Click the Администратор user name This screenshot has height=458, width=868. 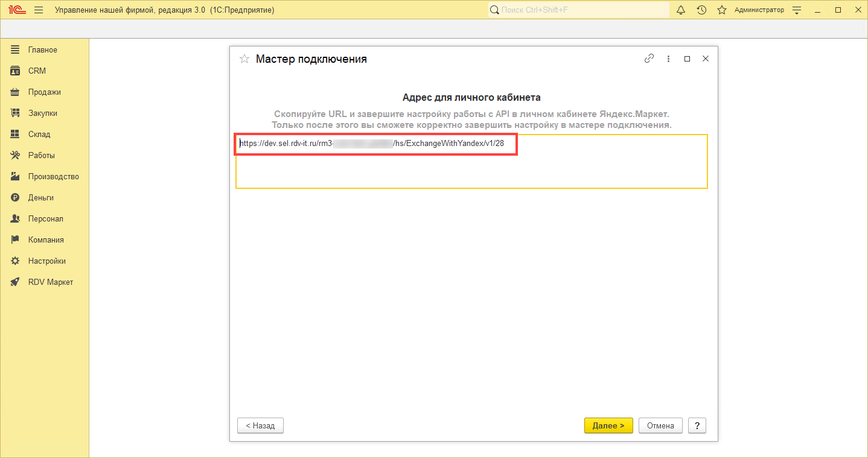(x=759, y=10)
